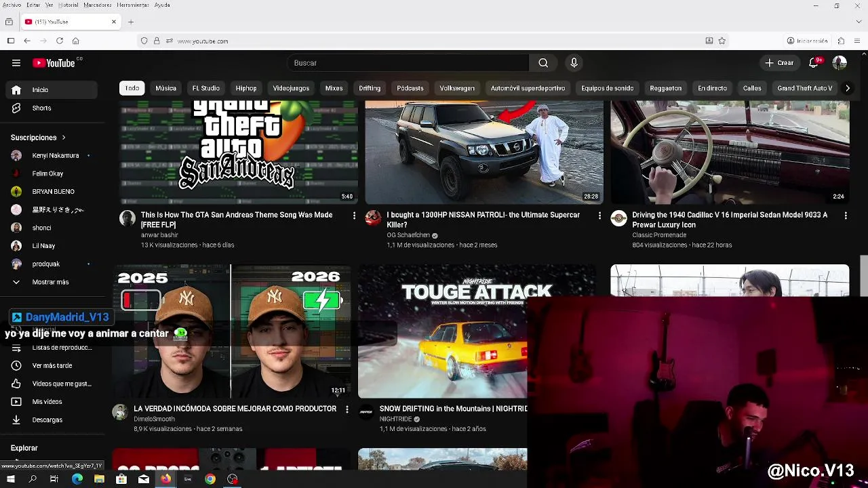This screenshot has height=488, width=868.
Task: Select the Drifting chip
Action: [370, 88]
